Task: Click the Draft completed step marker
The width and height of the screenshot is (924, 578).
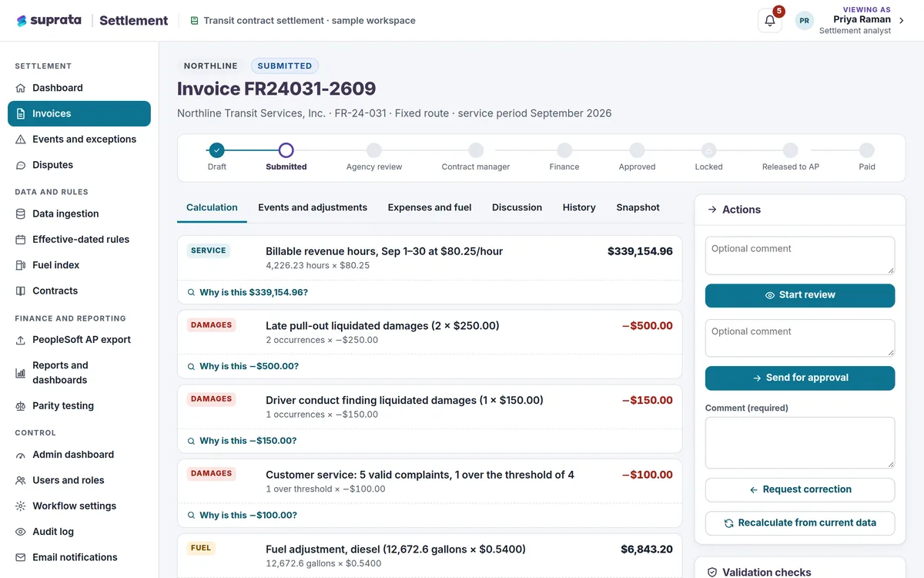Action: click(x=217, y=150)
